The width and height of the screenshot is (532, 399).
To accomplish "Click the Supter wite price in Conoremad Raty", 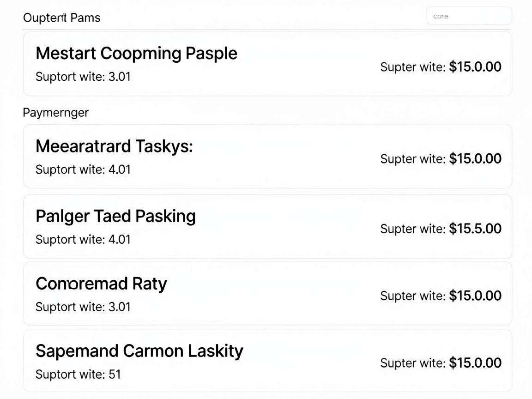I will 441,296.
